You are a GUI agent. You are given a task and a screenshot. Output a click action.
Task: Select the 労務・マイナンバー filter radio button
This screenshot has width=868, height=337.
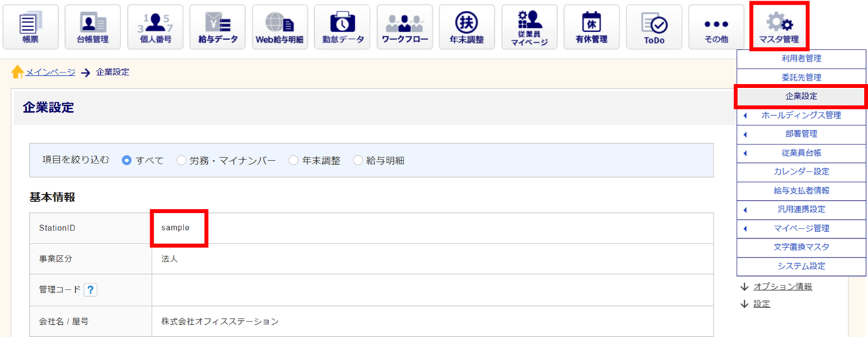(x=181, y=161)
